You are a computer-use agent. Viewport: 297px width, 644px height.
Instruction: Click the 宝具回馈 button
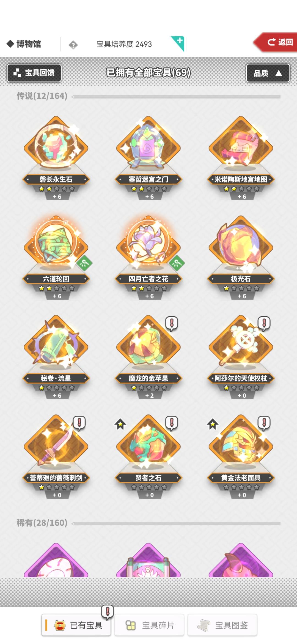[x=34, y=73]
